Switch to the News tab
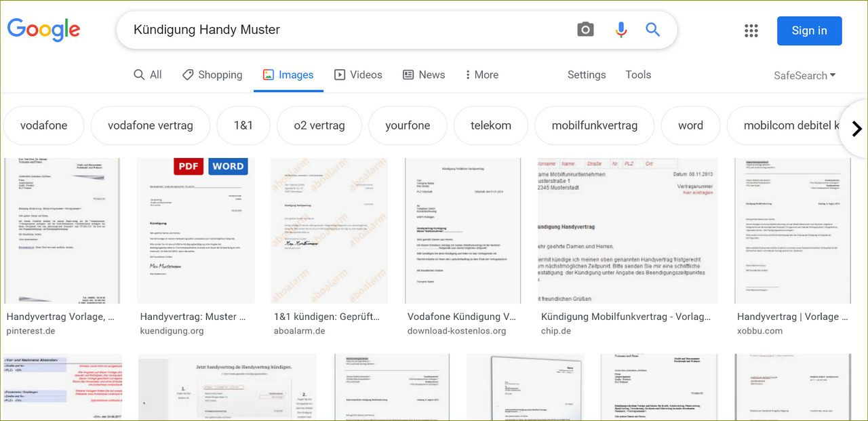Viewport: 868px width, 421px height. [424, 75]
